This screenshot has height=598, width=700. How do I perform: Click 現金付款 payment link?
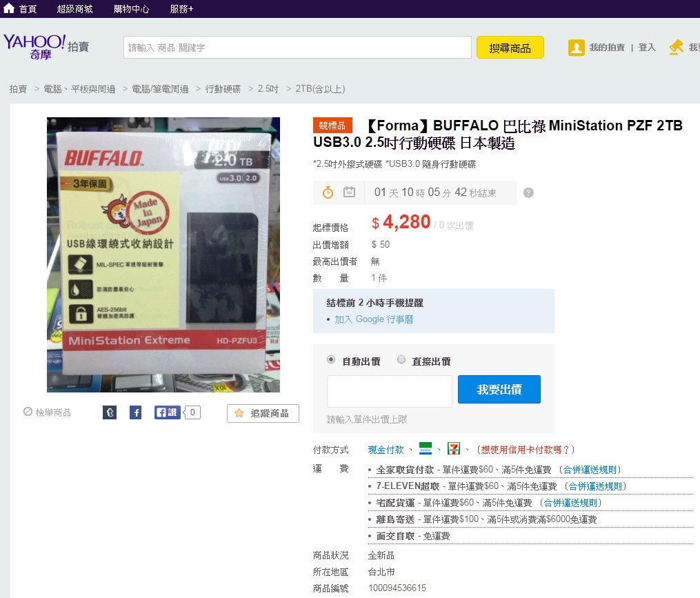click(386, 450)
